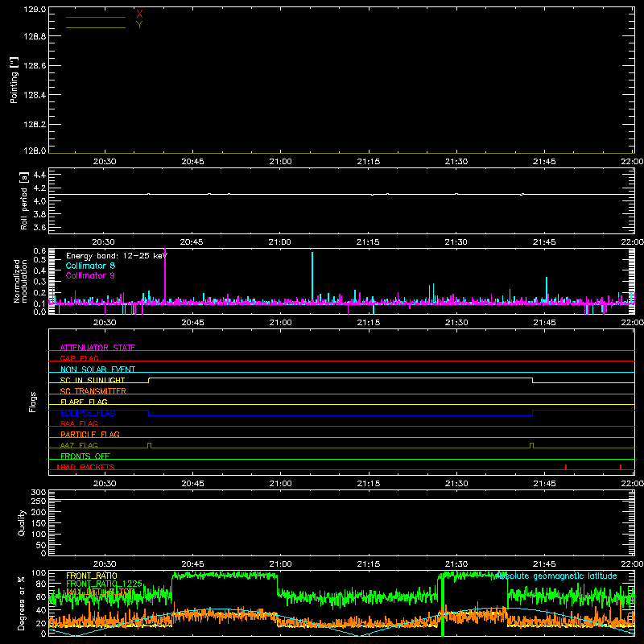Select the orange MAX_DET_VS_TOT legend label
644x644 pixels.
(x=100, y=592)
